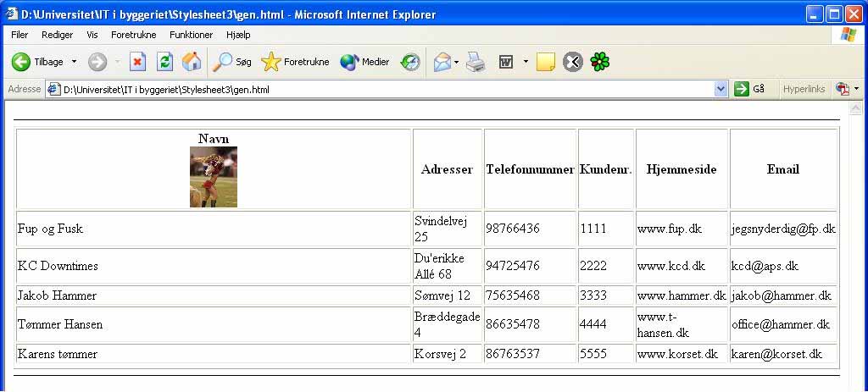This screenshot has width=868, height=392.
Task: Go to the Home page icon
Action: 192,62
